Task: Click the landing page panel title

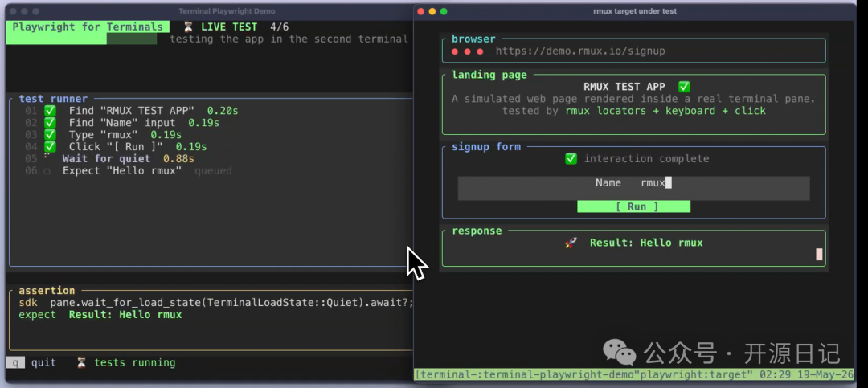Action: pos(489,75)
